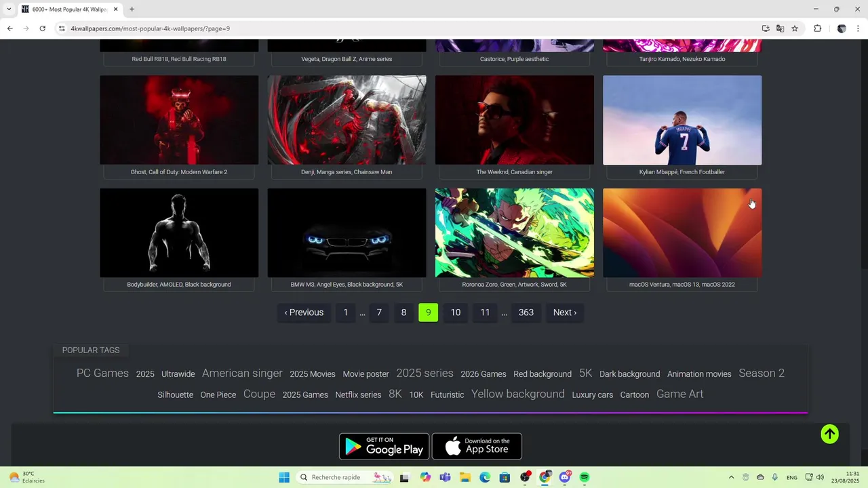Open the Kylian Mbappé wallpaper thumbnail
Image resolution: width=868 pixels, height=488 pixels.
point(682,120)
